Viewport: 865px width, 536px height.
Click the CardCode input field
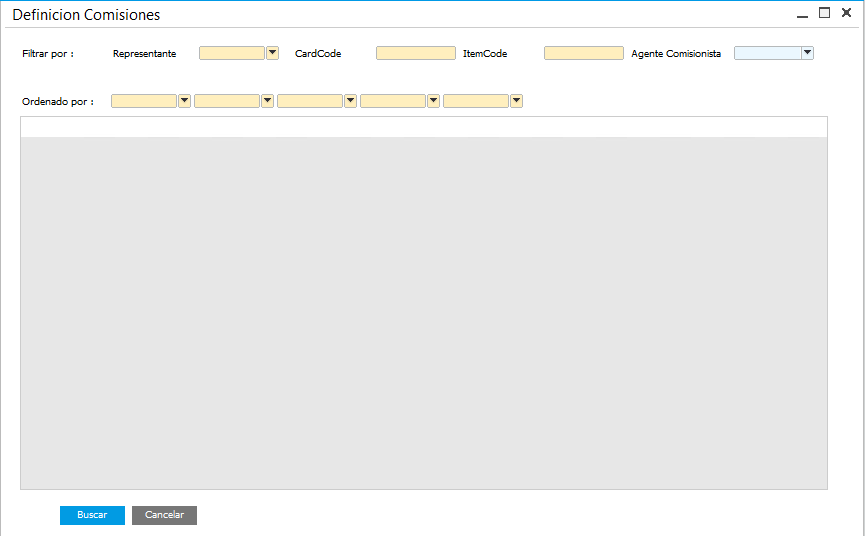click(x=416, y=53)
